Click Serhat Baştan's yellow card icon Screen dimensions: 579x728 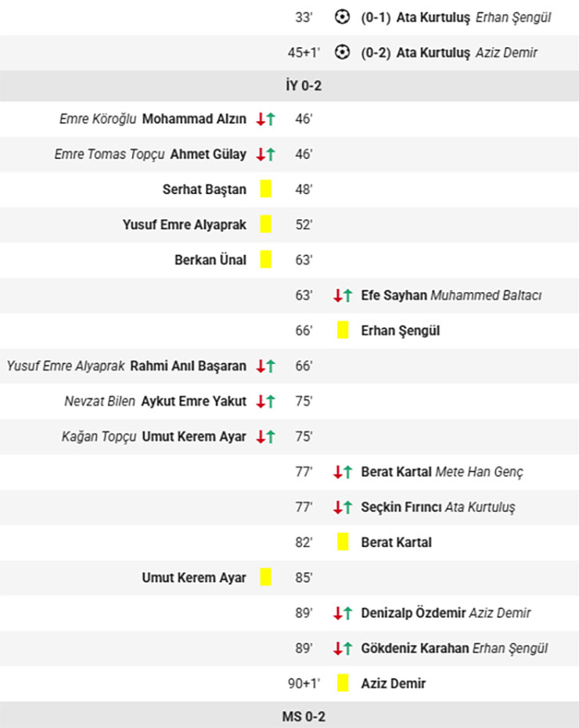265,189
